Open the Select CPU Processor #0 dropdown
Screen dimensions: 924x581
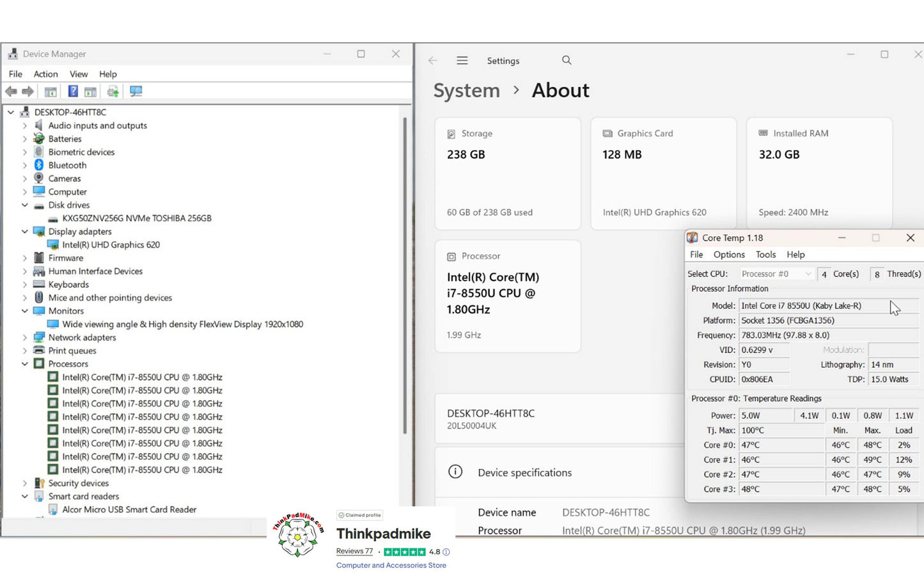[x=776, y=274]
